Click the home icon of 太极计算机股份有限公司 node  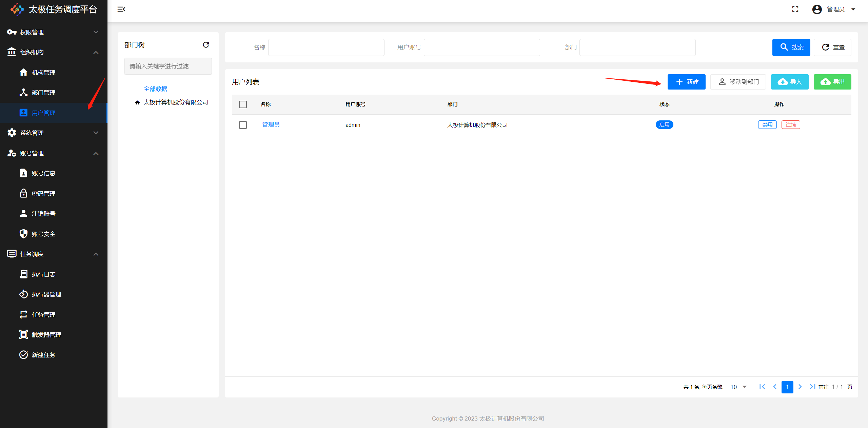pyautogui.click(x=137, y=102)
